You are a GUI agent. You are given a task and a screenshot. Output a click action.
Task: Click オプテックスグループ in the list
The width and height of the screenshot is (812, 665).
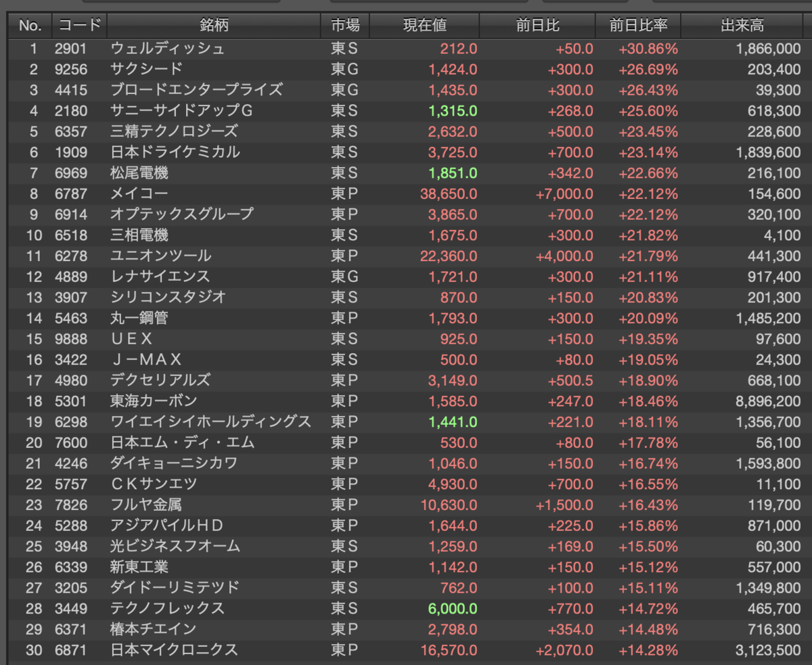pyautogui.click(x=182, y=214)
